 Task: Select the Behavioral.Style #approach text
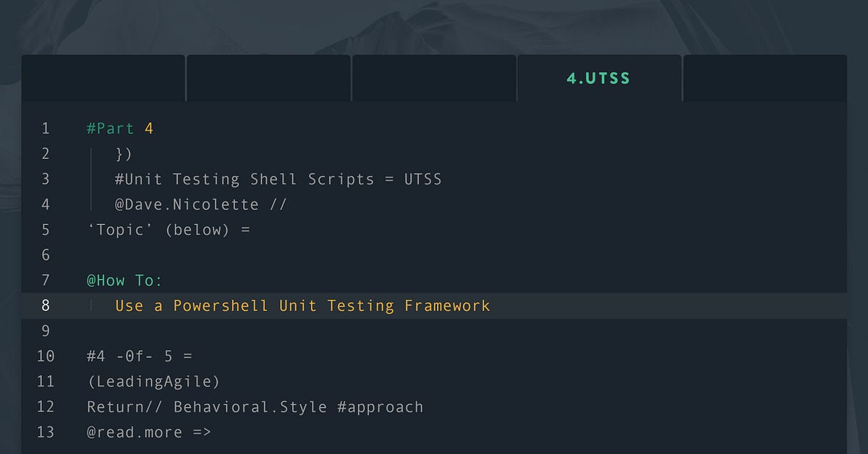297,406
